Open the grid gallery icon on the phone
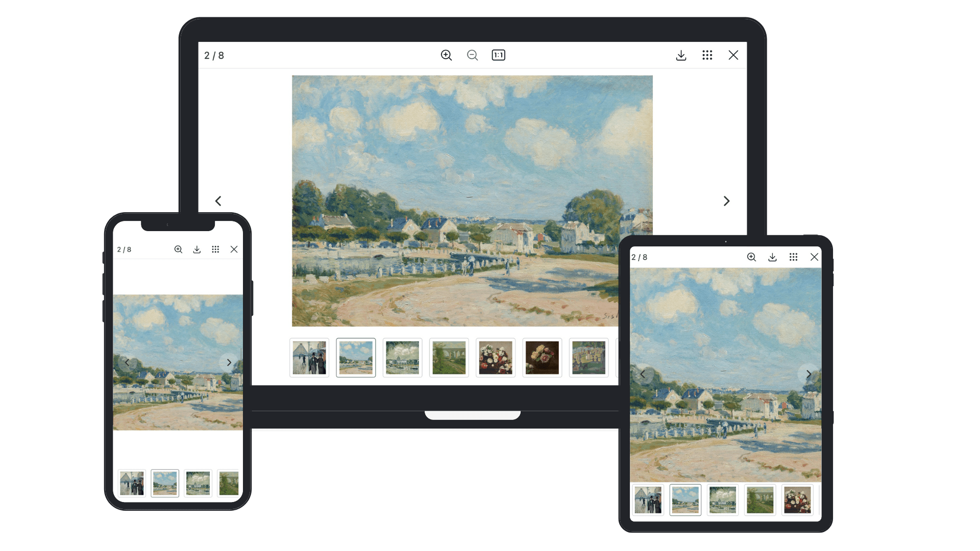980x551 pixels. point(215,249)
